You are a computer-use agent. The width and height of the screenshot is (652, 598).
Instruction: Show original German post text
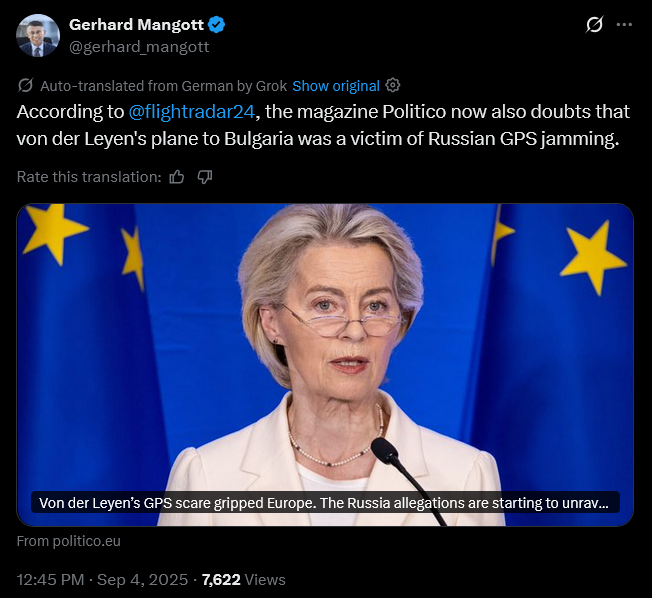coord(336,86)
